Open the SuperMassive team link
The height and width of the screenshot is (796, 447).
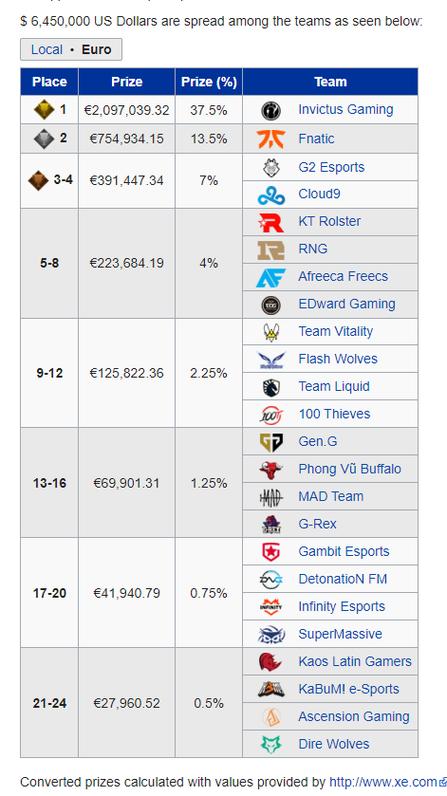[x=340, y=634]
